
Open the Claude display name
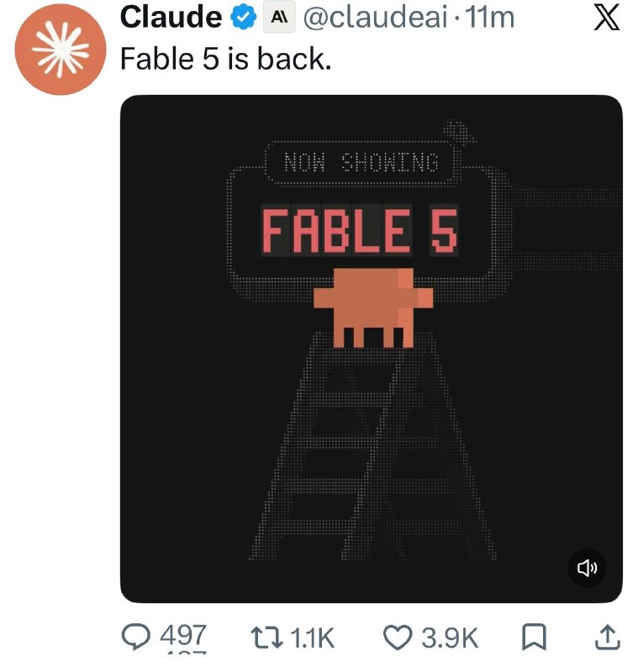pyautogui.click(x=171, y=18)
